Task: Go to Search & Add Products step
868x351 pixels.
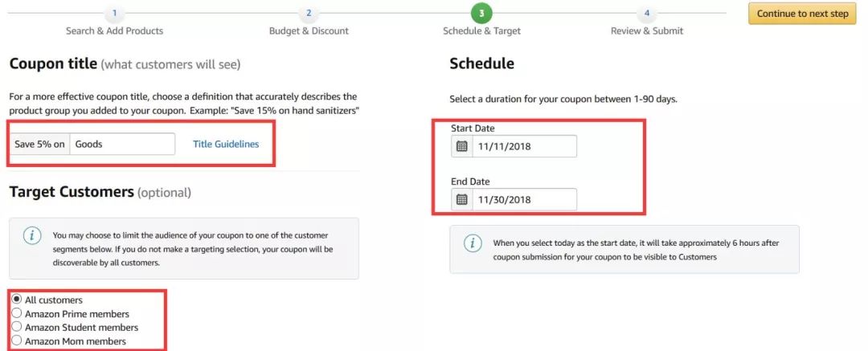Action: [114, 31]
